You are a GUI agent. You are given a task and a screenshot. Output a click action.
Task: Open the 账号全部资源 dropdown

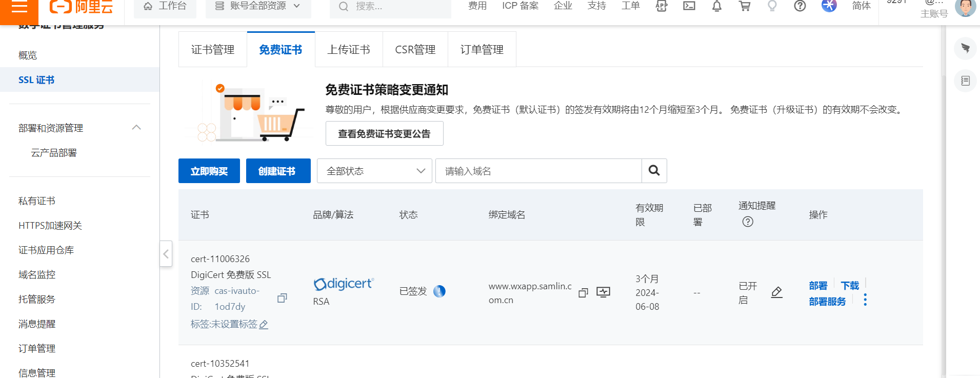(x=258, y=6)
